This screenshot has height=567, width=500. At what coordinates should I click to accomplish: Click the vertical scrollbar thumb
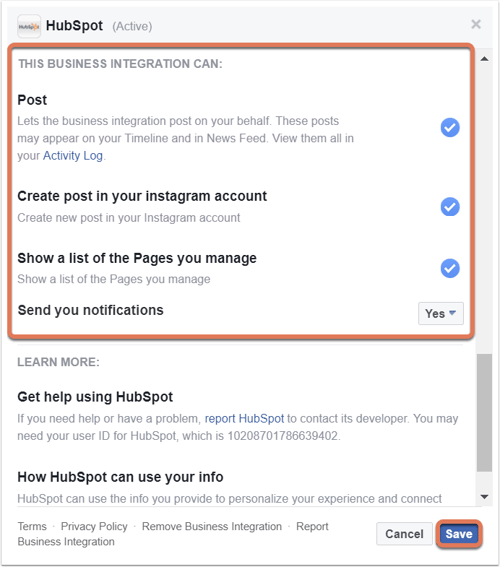484,413
